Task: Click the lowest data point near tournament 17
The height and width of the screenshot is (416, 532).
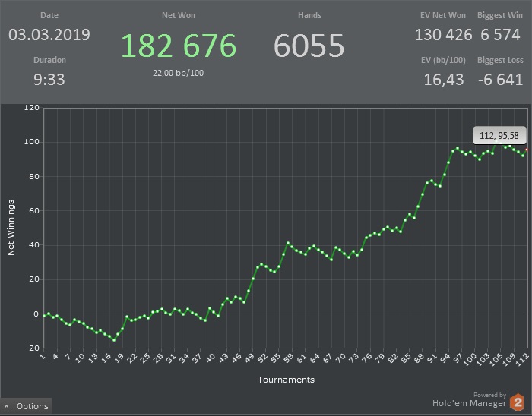Action: click(114, 340)
